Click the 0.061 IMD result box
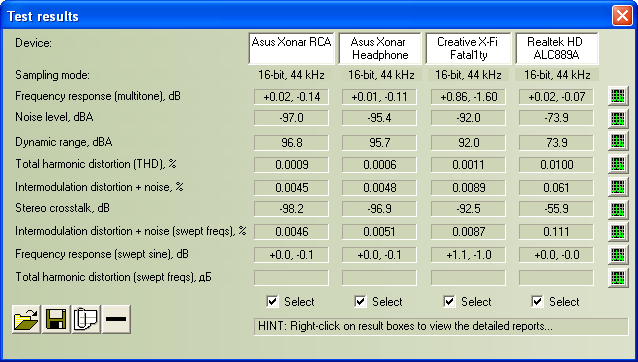 [556, 188]
